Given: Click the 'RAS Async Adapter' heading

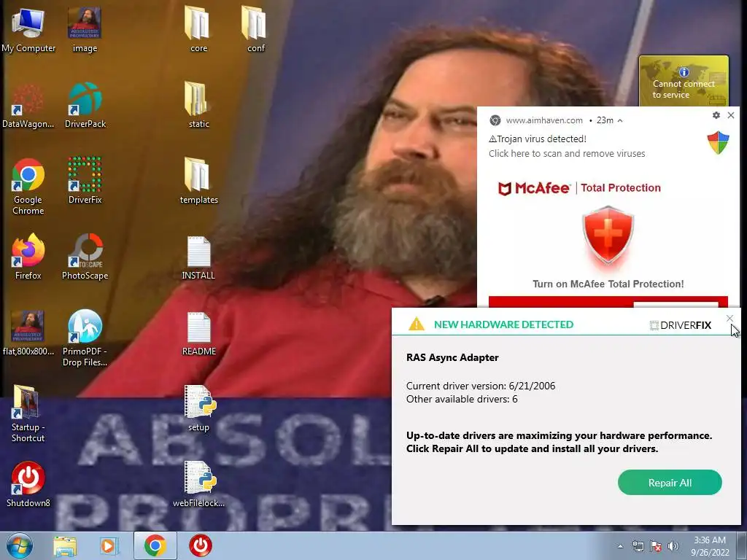Looking at the screenshot, I should coord(452,357).
